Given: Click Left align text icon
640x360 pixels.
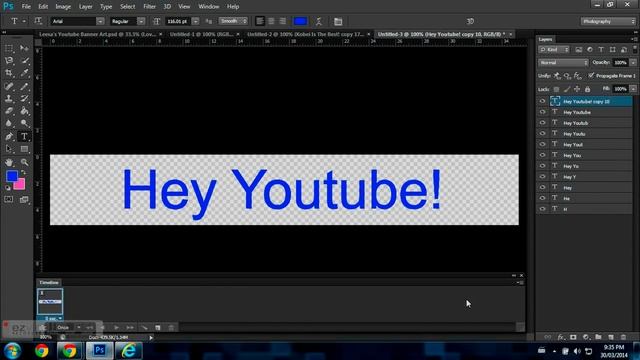Looking at the screenshot, I should [x=260, y=21].
